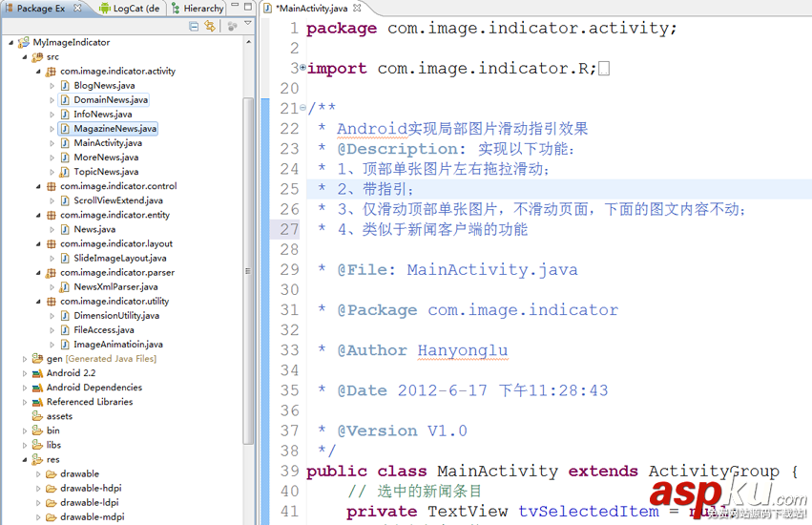Click the TopicNews.java file icon

click(x=65, y=172)
